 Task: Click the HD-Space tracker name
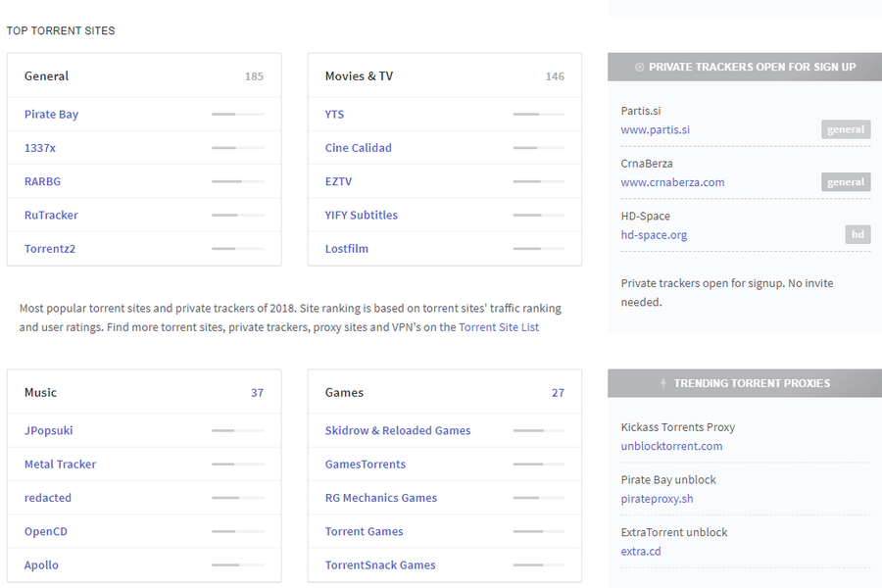[x=645, y=216]
